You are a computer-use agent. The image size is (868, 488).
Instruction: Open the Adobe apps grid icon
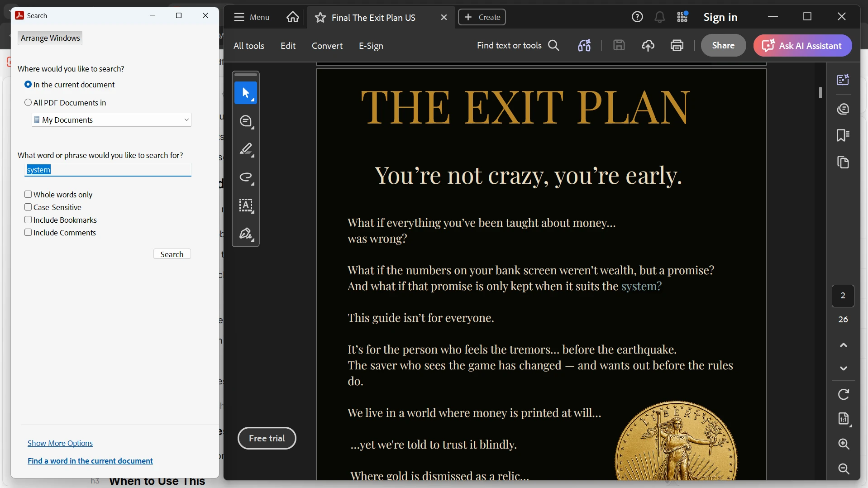coord(682,17)
